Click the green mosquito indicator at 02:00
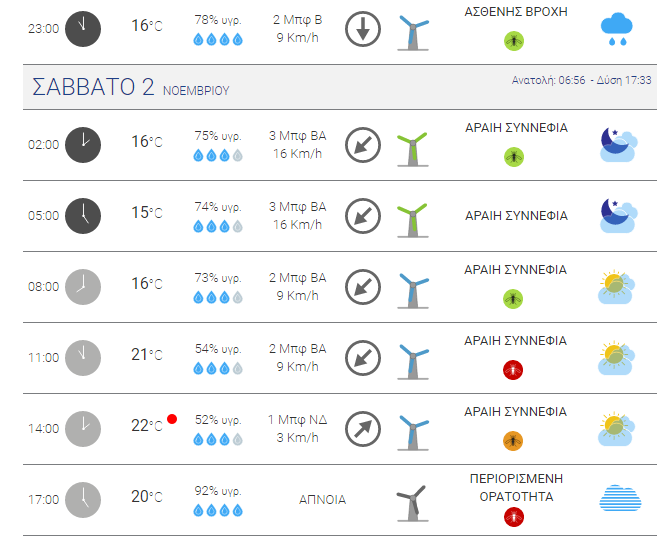Image resolution: width=669 pixels, height=543 pixels. [514, 157]
